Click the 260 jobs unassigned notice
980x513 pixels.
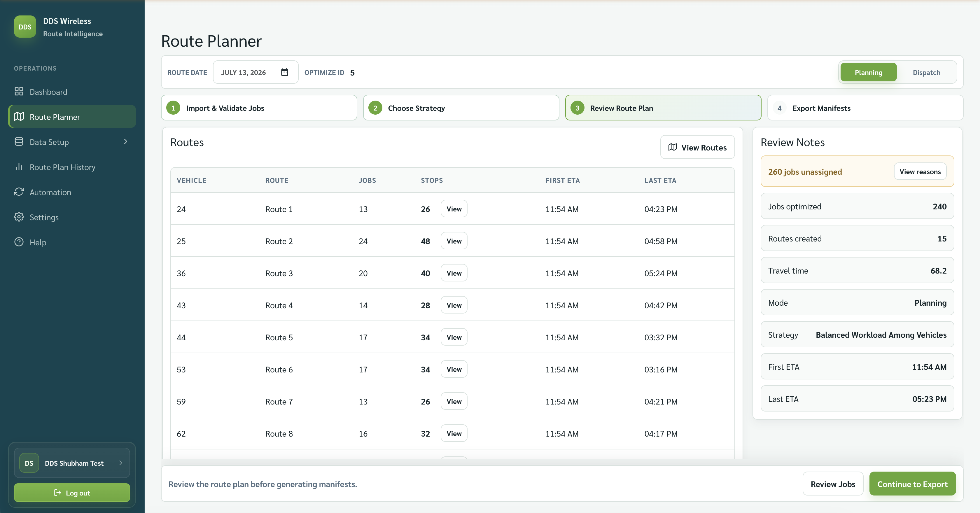[x=857, y=171]
